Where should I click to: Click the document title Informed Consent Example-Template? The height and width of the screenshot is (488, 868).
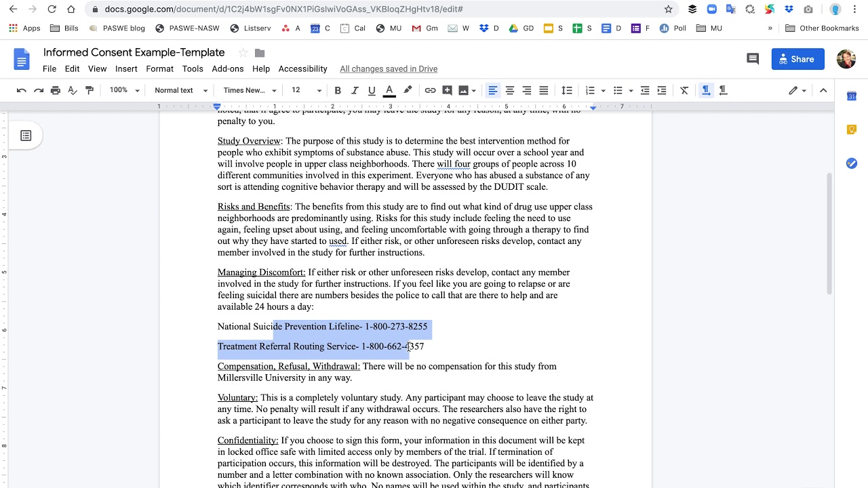134,52
